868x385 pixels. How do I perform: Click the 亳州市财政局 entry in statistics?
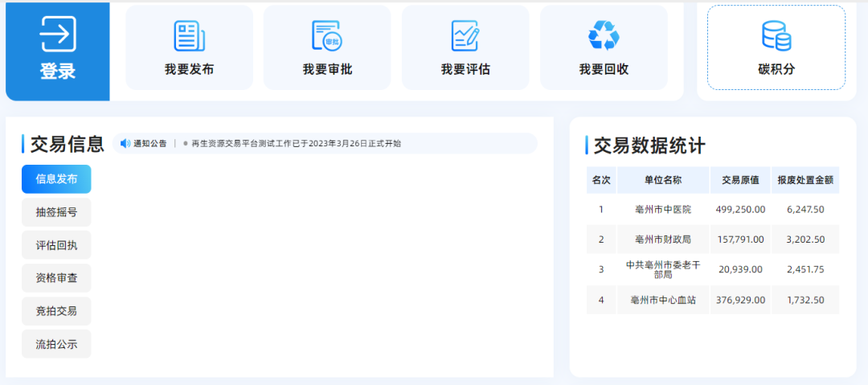(662, 240)
